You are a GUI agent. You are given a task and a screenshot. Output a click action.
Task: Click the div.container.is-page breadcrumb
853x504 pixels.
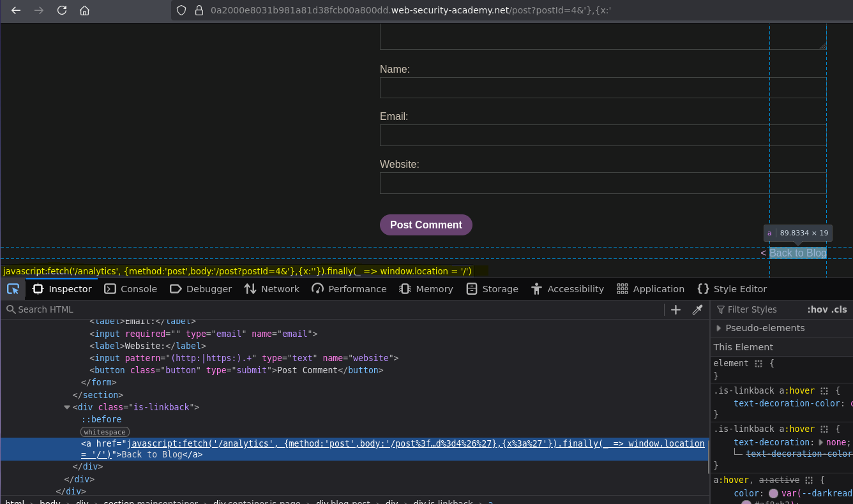click(257, 503)
